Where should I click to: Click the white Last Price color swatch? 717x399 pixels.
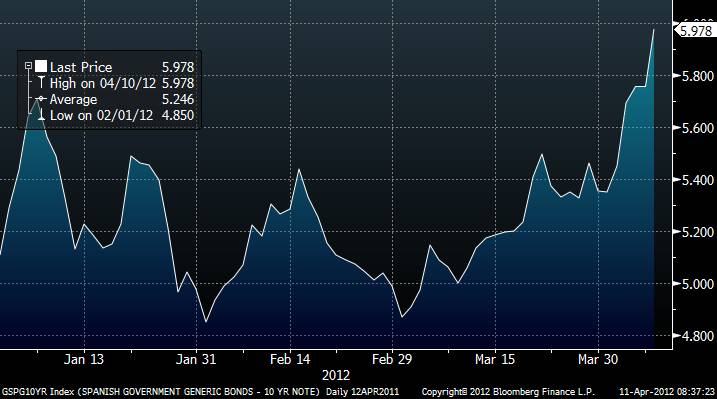41,66
